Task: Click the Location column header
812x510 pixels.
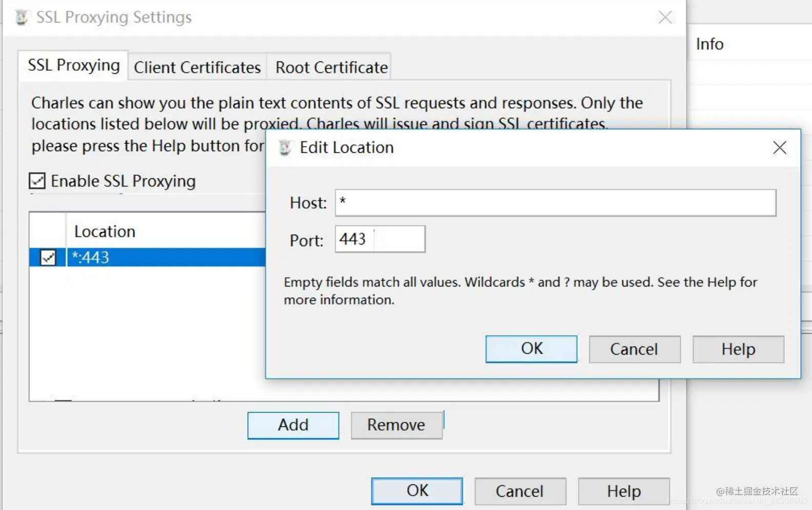Action: (x=105, y=231)
